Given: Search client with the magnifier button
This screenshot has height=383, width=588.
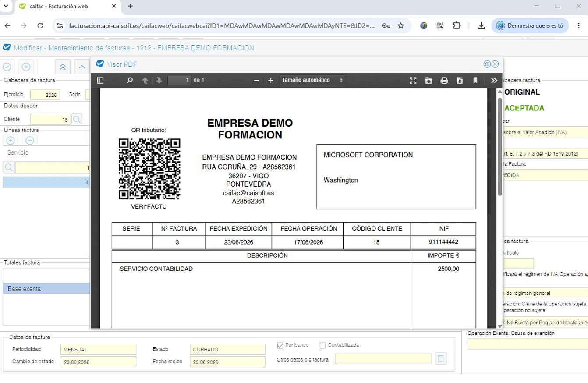Looking at the screenshot, I should [77, 119].
